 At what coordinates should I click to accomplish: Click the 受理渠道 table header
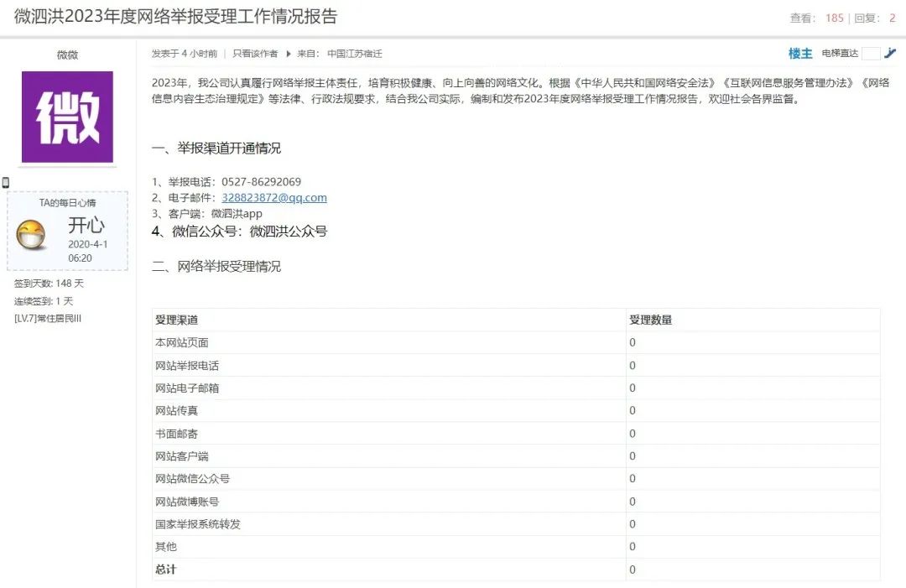pos(177,320)
